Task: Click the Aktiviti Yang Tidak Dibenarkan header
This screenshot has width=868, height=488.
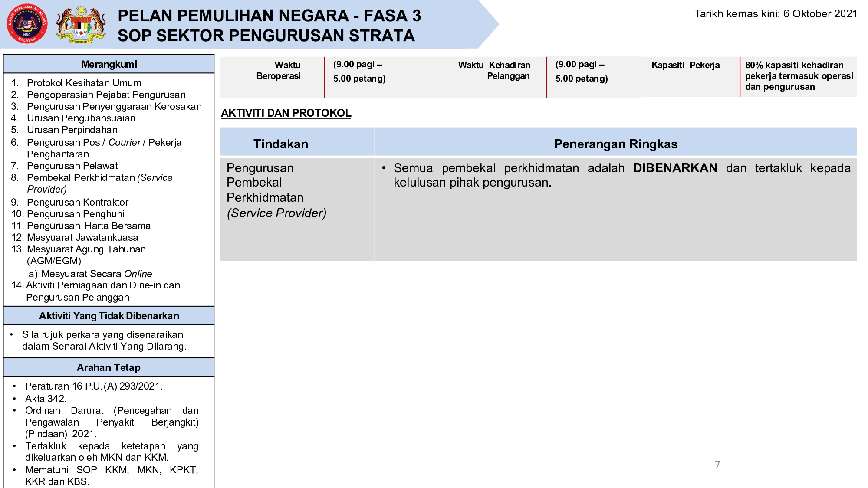Action: 109,316
